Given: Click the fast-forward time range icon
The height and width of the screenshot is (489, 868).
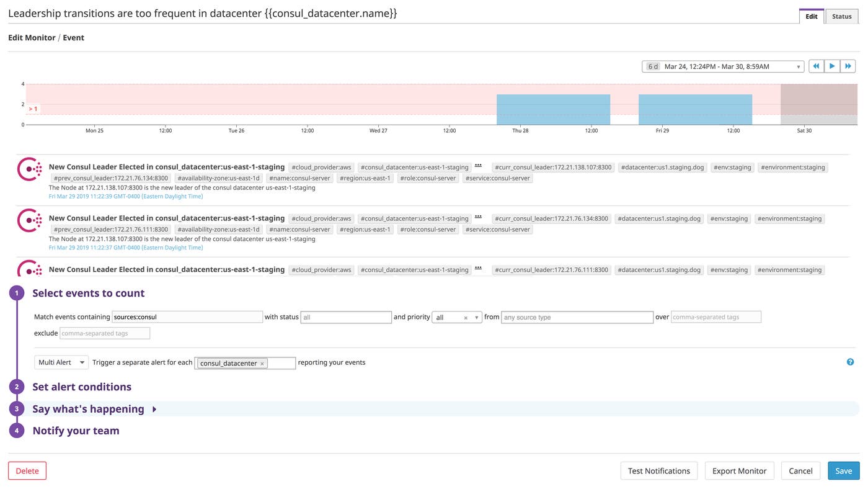Looking at the screenshot, I should click(848, 66).
